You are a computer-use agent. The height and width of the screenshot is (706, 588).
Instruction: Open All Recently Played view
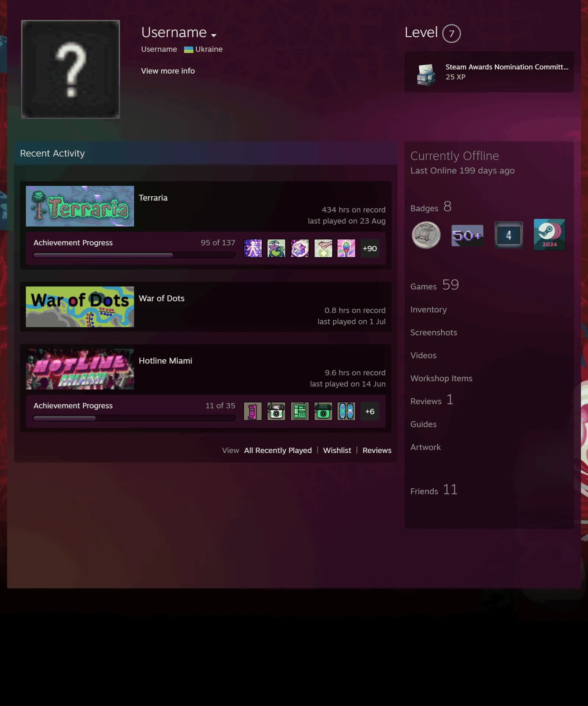tap(278, 450)
